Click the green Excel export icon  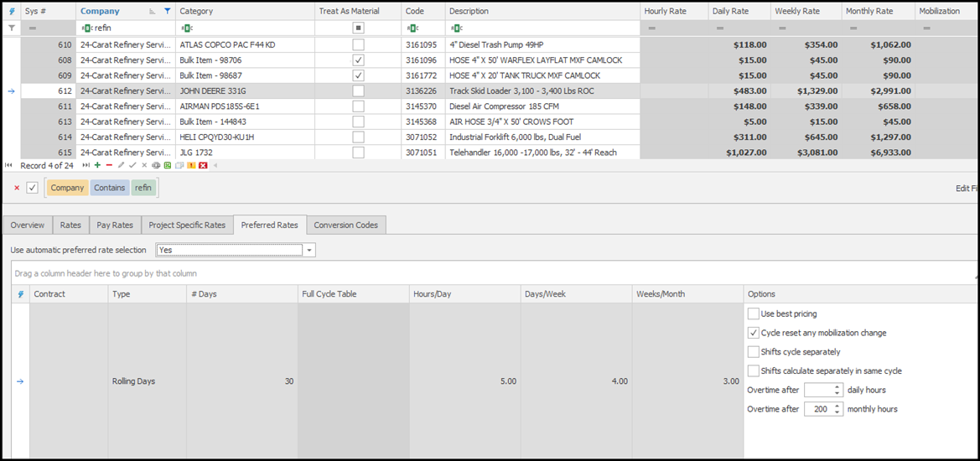point(168,166)
